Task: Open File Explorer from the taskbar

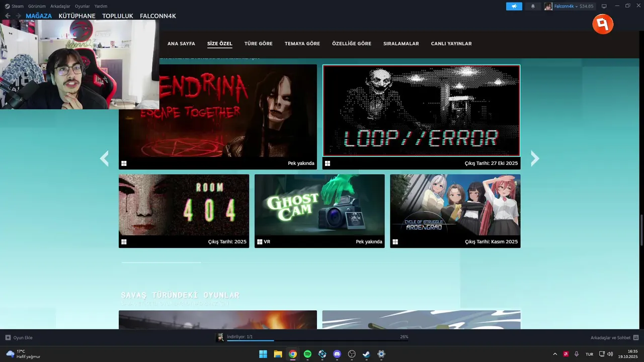Action: [x=278, y=354]
